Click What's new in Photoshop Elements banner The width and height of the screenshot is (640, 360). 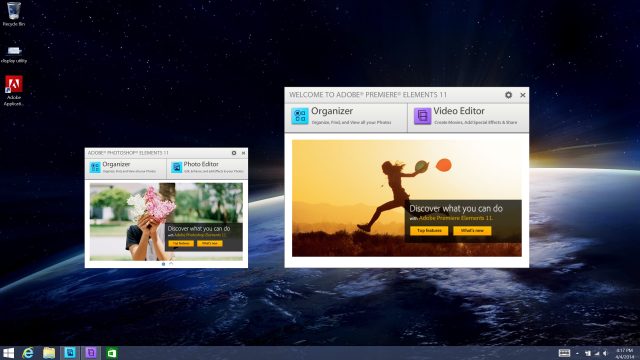coord(210,243)
